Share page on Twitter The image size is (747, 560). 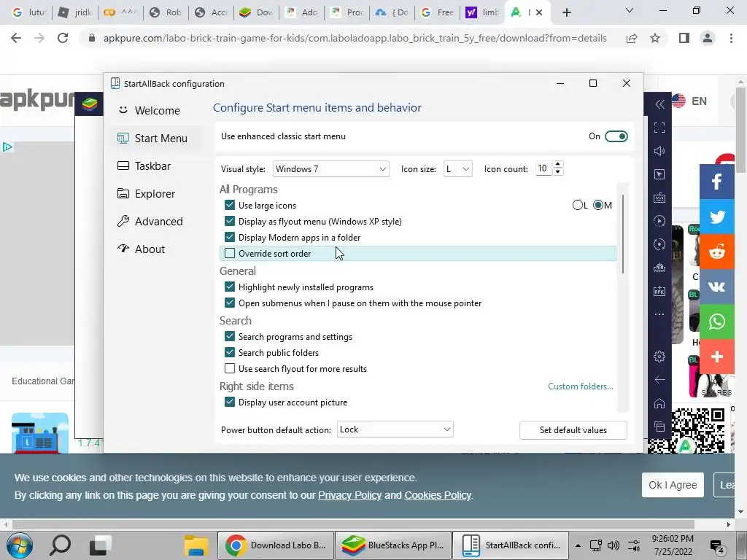(717, 217)
